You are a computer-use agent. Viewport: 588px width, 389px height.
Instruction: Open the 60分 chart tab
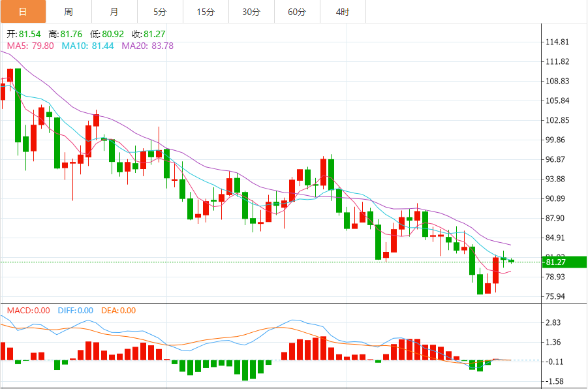click(298, 12)
